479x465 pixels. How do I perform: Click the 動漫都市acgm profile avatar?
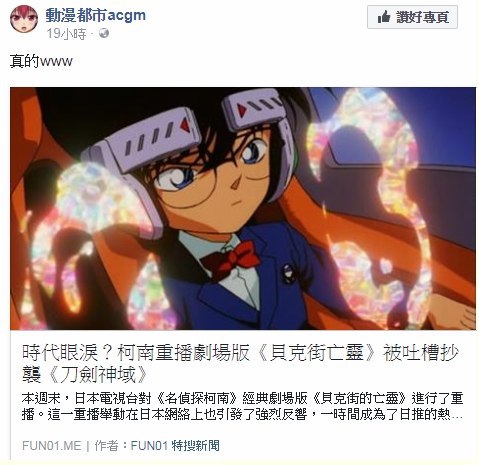(x=24, y=19)
